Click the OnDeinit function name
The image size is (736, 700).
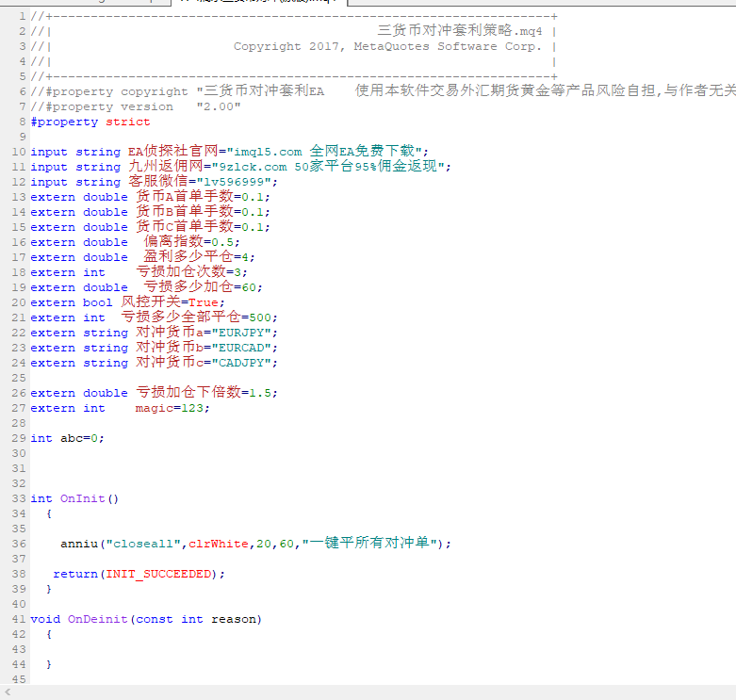(97, 619)
